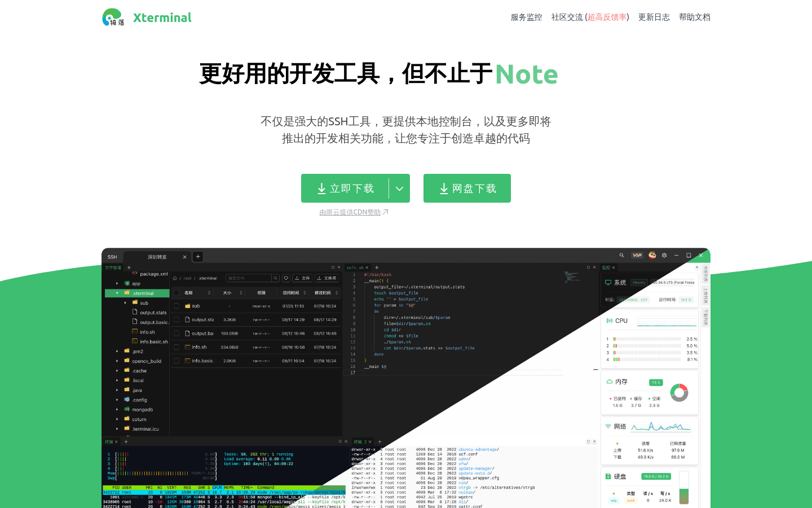Click the CPU section icon
This screenshot has height=508, width=812.
click(609, 321)
